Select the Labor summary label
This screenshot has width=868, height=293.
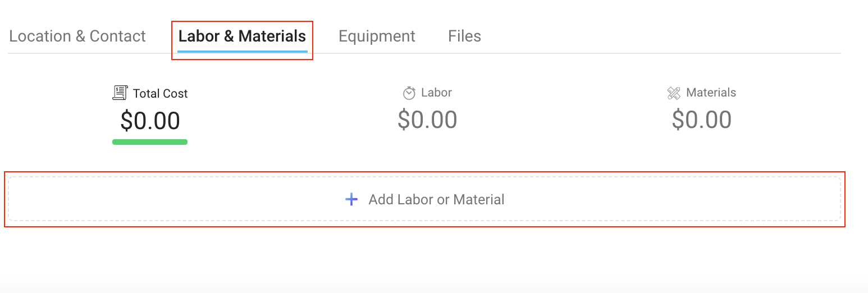436,93
